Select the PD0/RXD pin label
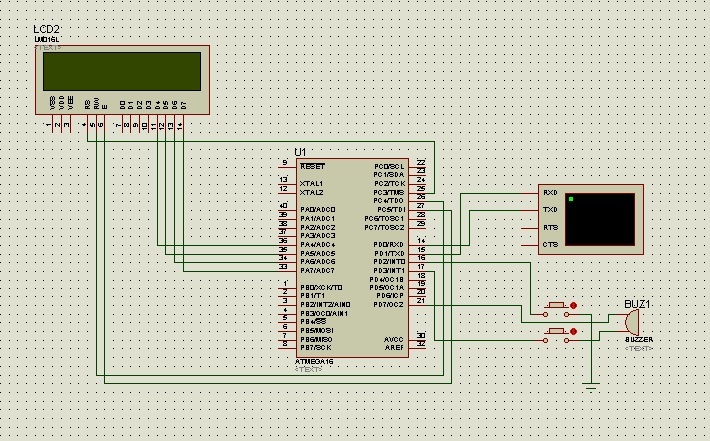Image resolution: width=710 pixels, height=441 pixels. pos(389,244)
